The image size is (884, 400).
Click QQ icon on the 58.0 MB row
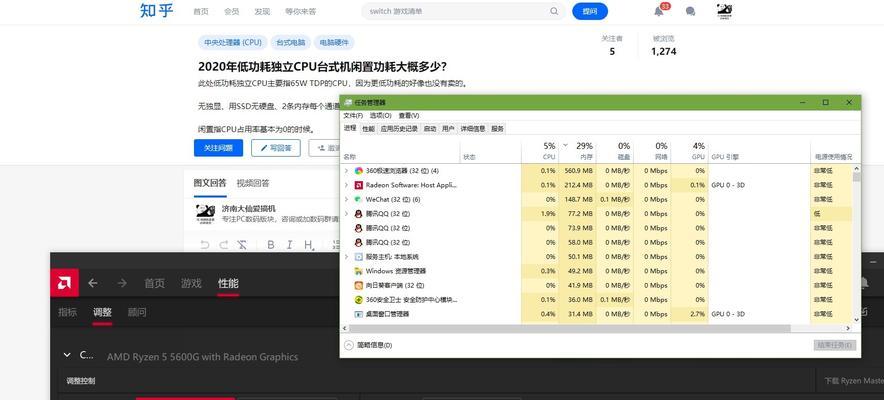[359, 242]
